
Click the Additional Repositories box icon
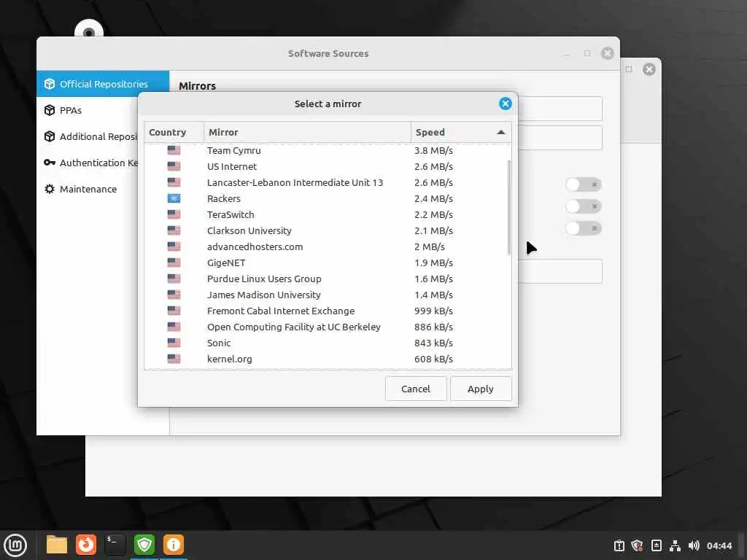pyautogui.click(x=50, y=136)
